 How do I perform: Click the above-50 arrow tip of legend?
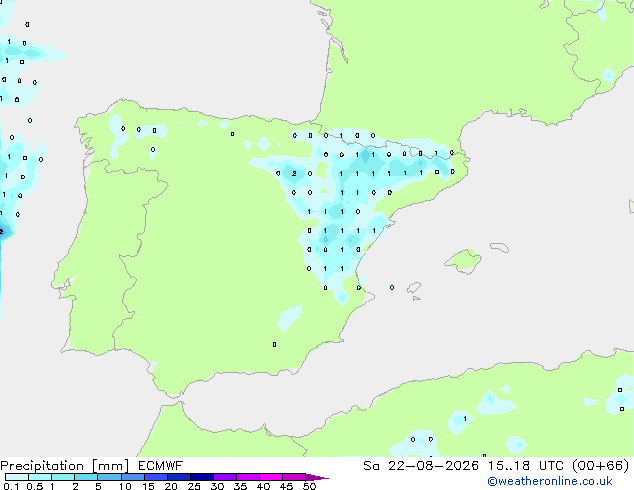[317, 477]
